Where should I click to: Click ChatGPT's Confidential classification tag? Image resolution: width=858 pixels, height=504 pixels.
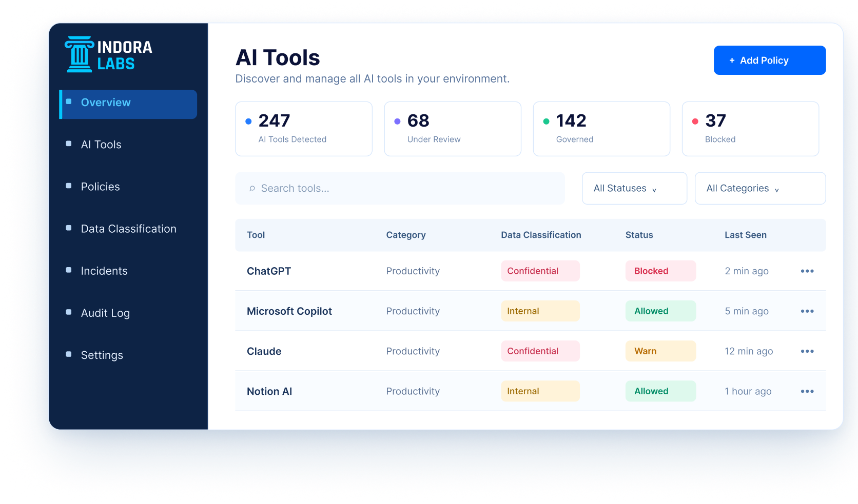[x=540, y=271]
